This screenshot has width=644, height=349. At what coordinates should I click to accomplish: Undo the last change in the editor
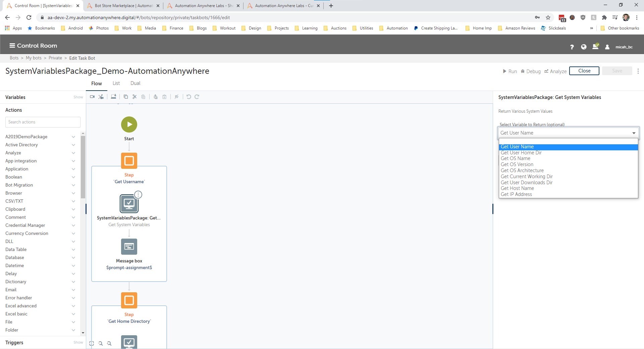(x=189, y=97)
